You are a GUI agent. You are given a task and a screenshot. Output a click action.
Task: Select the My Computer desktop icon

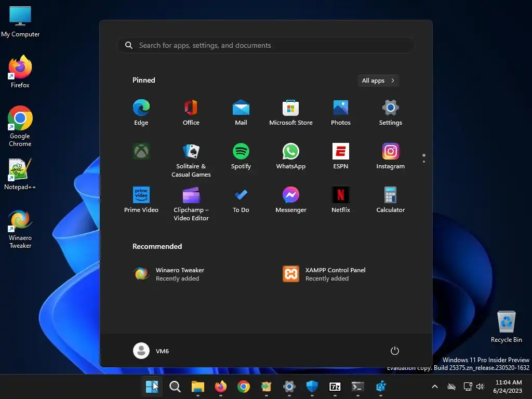click(20, 22)
